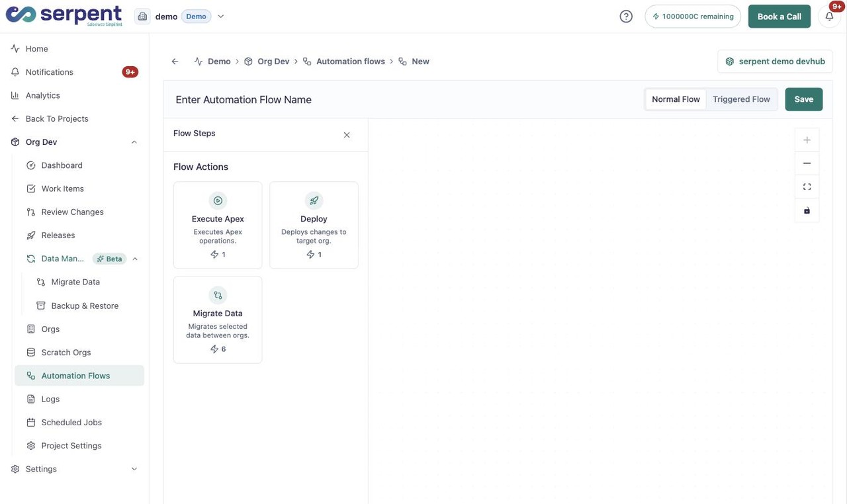Click the Backup & Restore archive icon
This screenshot has height=504, width=847.
coord(41,306)
